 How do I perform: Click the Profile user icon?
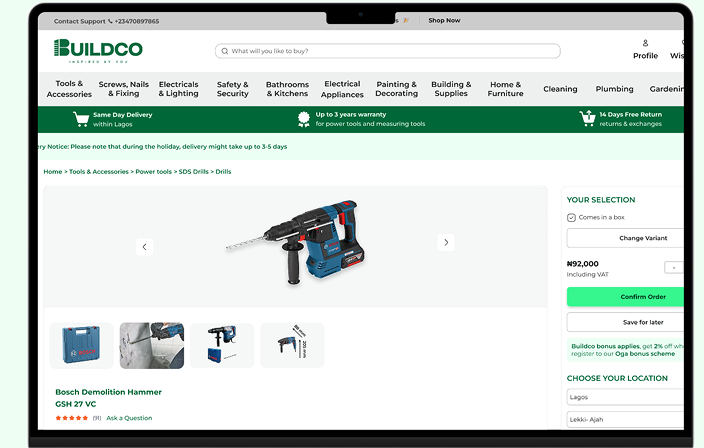[x=645, y=43]
